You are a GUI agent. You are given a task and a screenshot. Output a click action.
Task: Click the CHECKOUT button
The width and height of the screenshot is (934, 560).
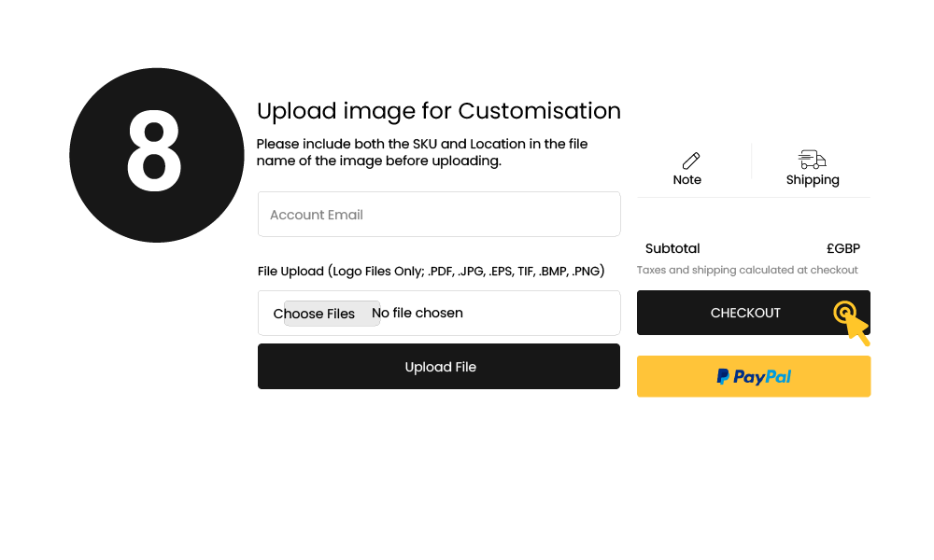click(x=754, y=313)
